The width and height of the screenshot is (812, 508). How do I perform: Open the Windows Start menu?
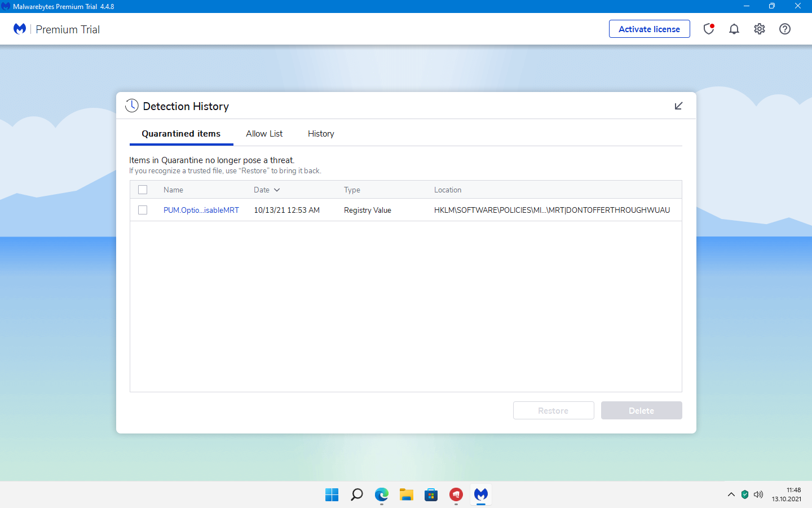click(332, 495)
